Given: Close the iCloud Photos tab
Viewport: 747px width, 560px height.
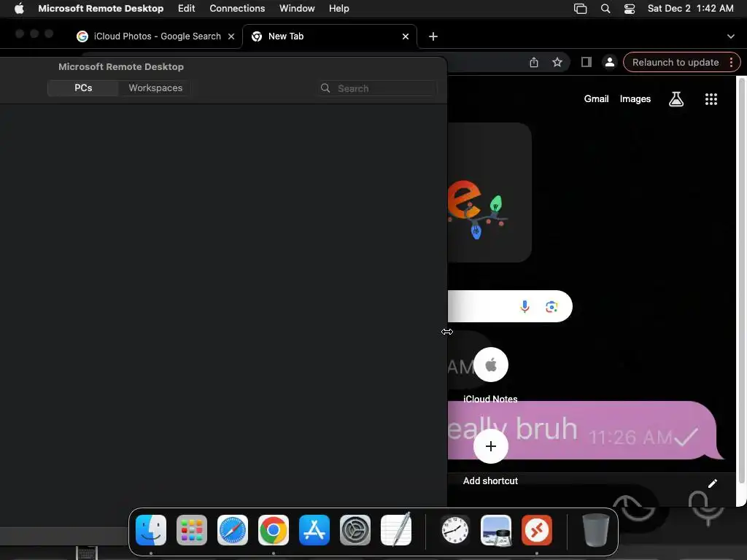Looking at the screenshot, I should click(x=231, y=36).
